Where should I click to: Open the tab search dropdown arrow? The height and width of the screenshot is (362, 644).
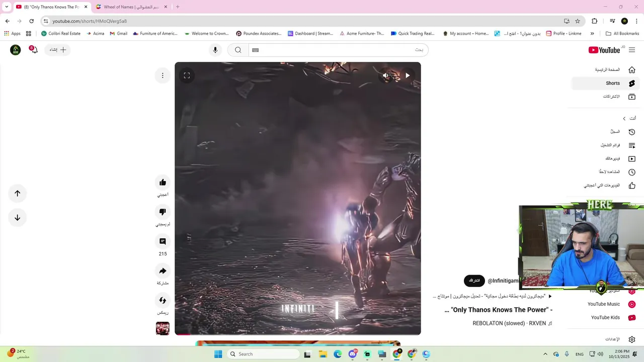pyautogui.click(x=7, y=7)
